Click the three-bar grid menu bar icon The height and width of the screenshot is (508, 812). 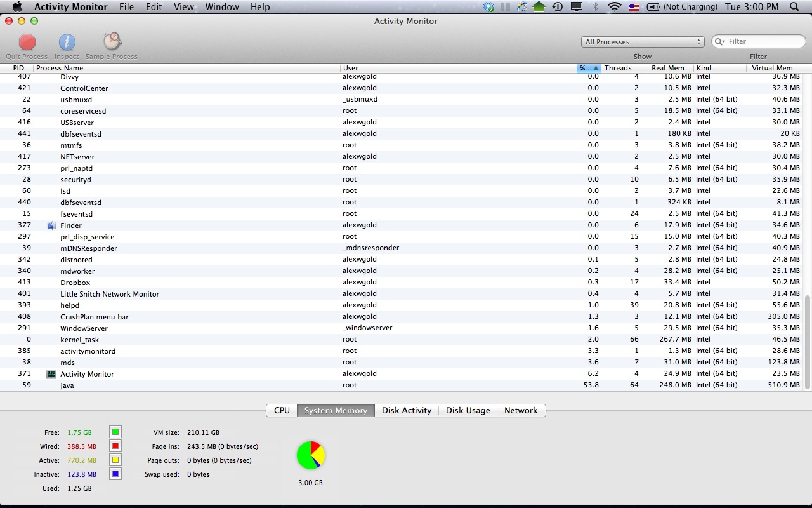point(506,7)
